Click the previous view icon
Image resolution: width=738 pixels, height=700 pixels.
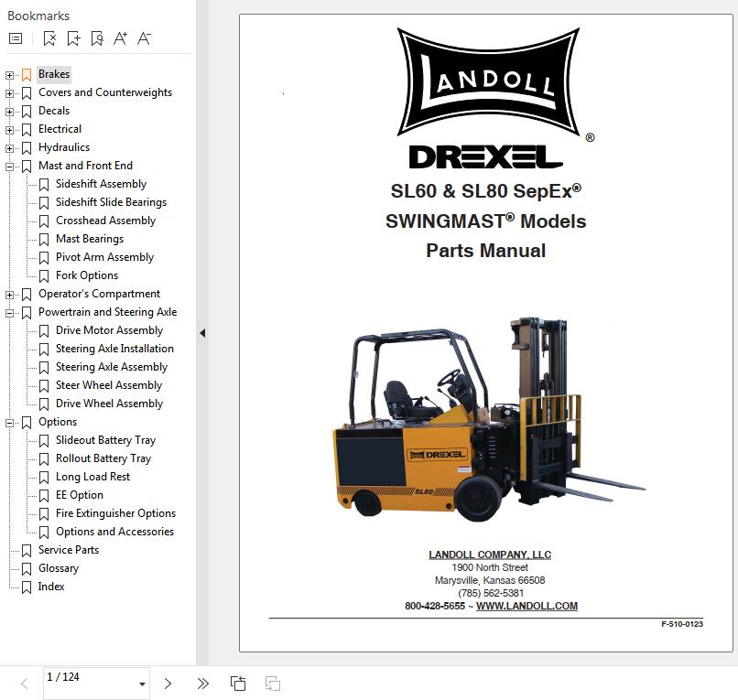click(x=238, y=684)
